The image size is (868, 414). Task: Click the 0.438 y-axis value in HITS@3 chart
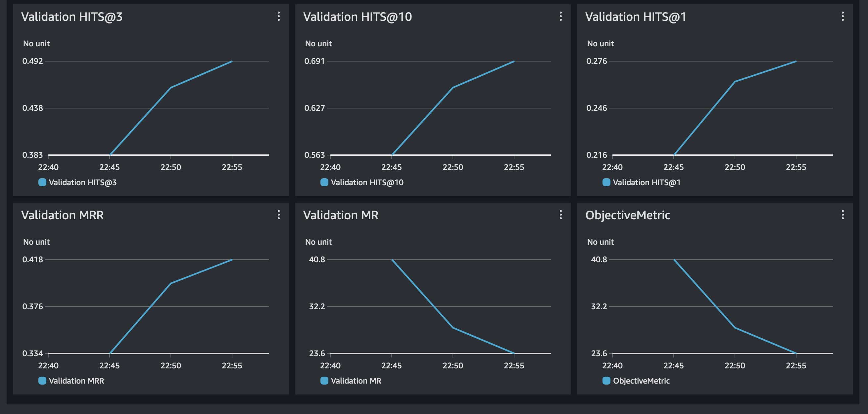point(33,108)
